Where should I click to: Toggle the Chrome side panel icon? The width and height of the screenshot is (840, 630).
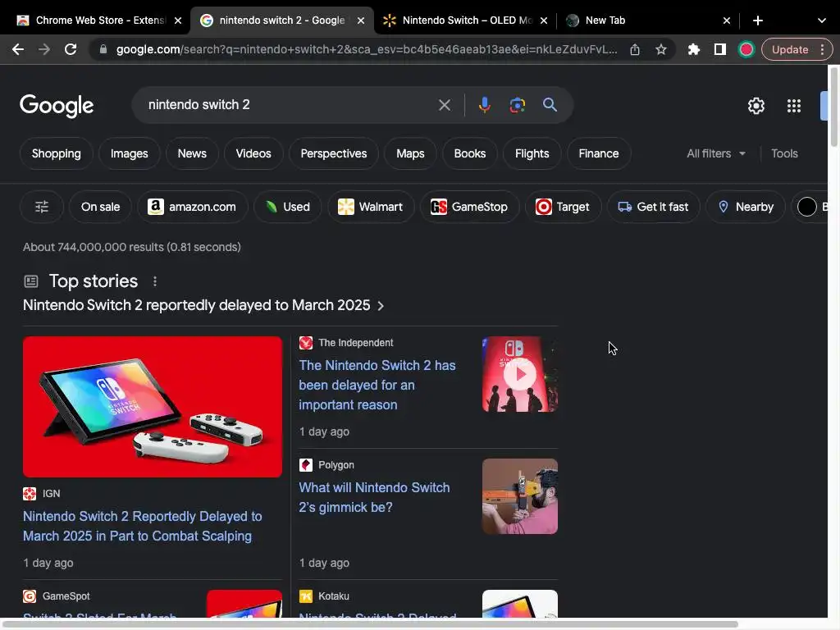(720, 49)
